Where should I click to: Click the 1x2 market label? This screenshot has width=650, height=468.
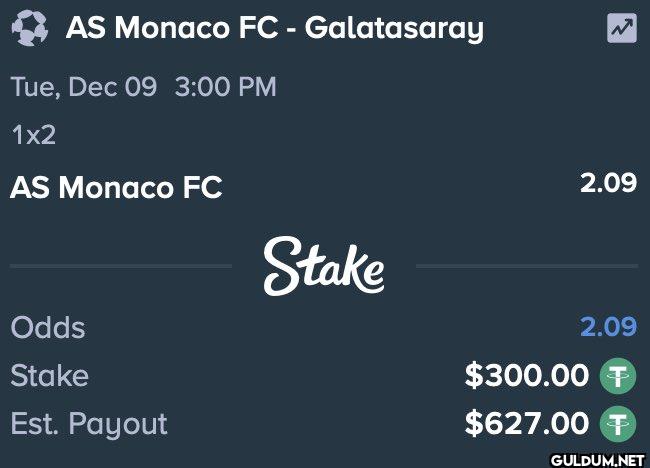click(x=34, y=135)
